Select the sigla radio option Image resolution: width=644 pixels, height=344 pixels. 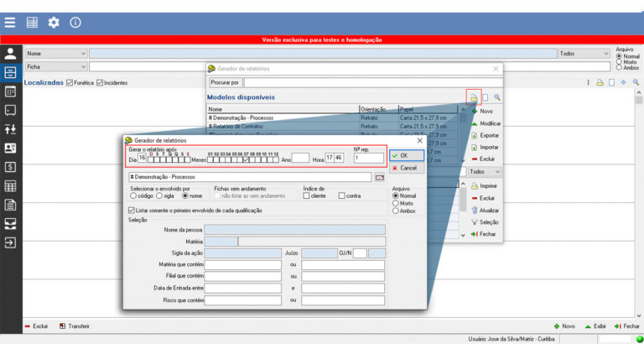pyautogui.click(x=159, y=196)
